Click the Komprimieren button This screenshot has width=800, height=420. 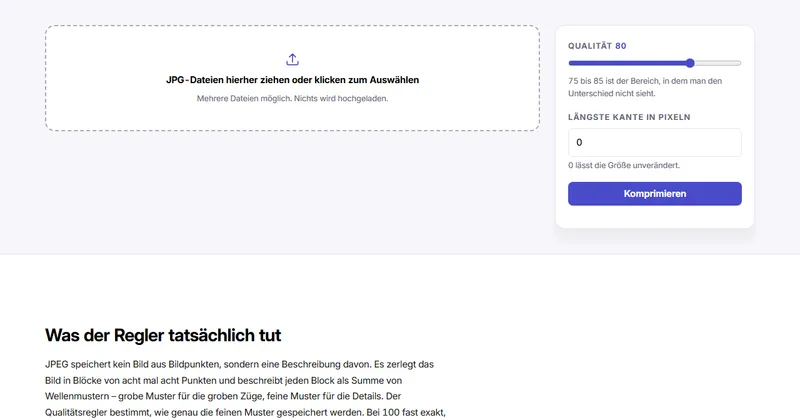click(x=655, y=194)
